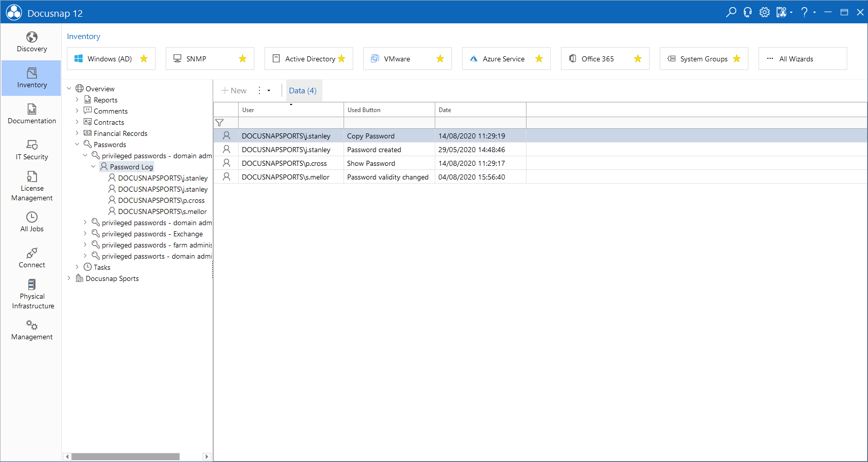Toggle favorite star on Windows (AD) wizard
868x462 pixels.
[x=144, y=59]
